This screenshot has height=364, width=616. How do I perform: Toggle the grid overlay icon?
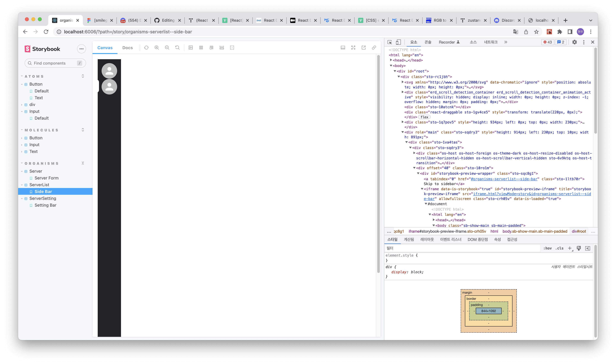click(x=201, y=48)
